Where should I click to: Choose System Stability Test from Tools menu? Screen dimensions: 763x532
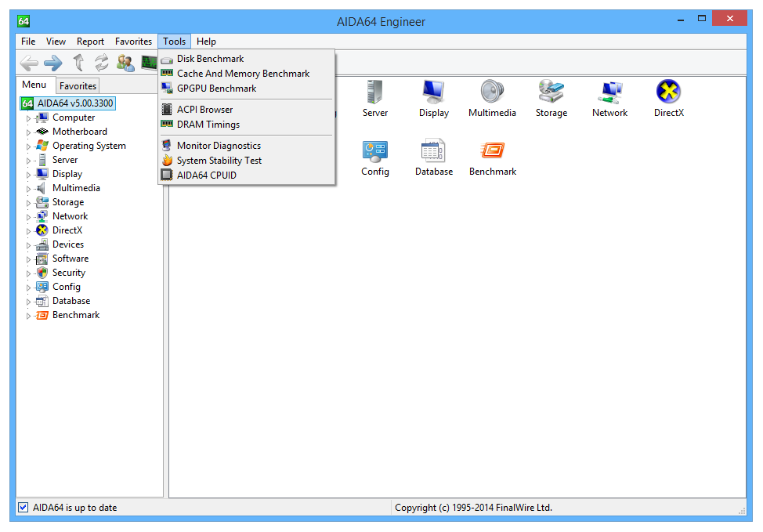pyautogui.click(x=219, y=161)
